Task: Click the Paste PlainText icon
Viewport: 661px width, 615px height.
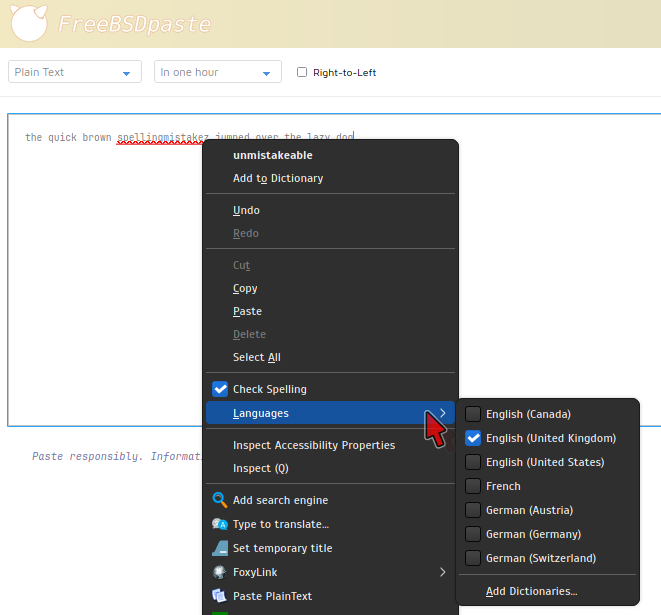Action: (220, 596)
